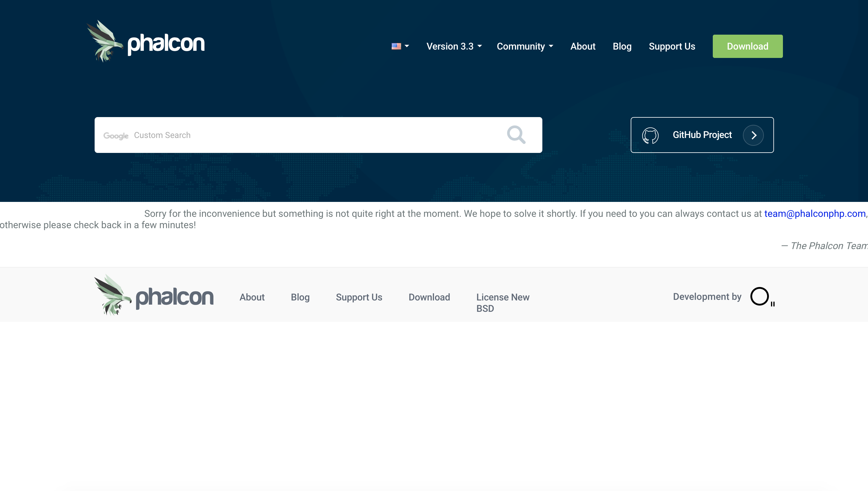Go to Blog in the top navigation

(x=622, y=46)
